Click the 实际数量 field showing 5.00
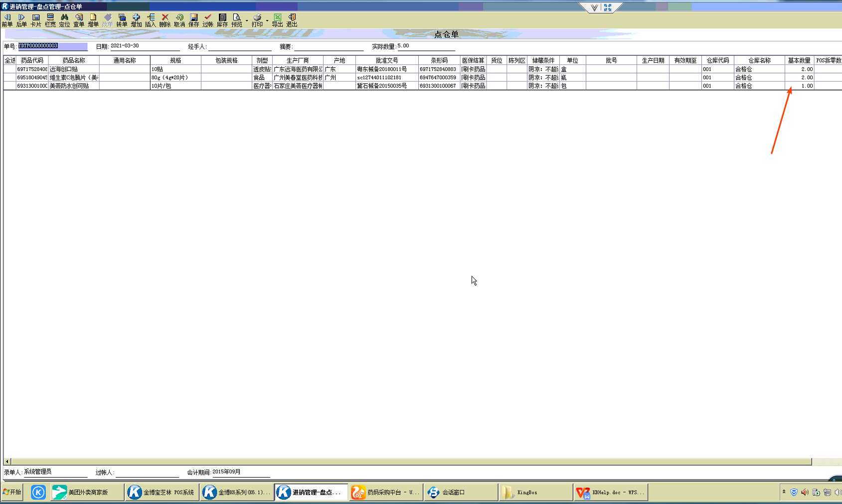The height and width of the screenshot is (504, 842). 426,46
